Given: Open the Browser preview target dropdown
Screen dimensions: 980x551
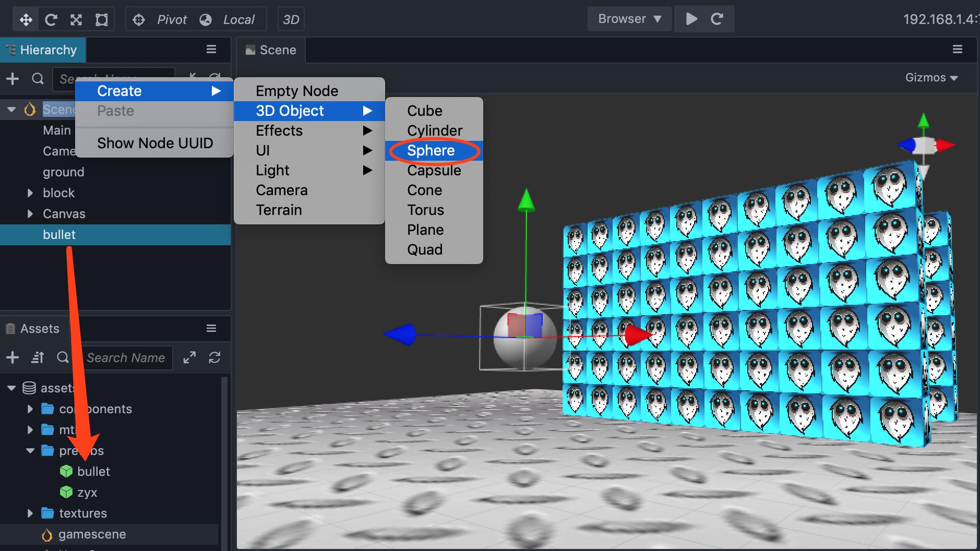Looking at the screenshot, I should click(629, 19).
